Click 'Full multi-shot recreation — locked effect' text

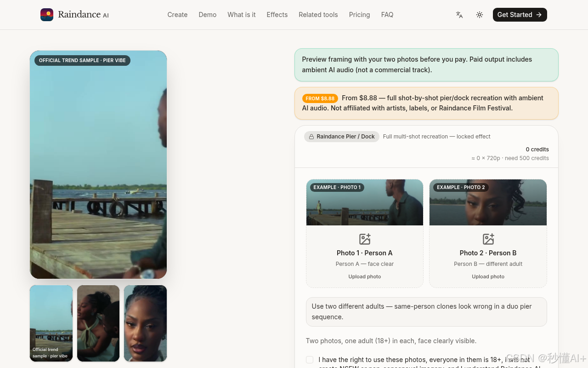[436, 137]
